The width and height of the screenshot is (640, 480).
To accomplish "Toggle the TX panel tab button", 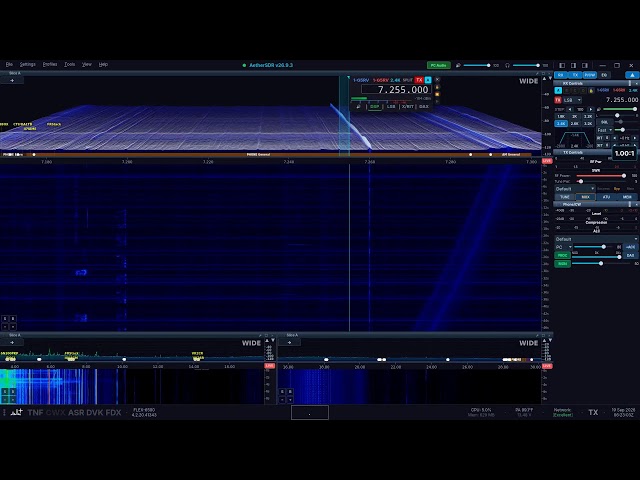I will pos(575,75).
